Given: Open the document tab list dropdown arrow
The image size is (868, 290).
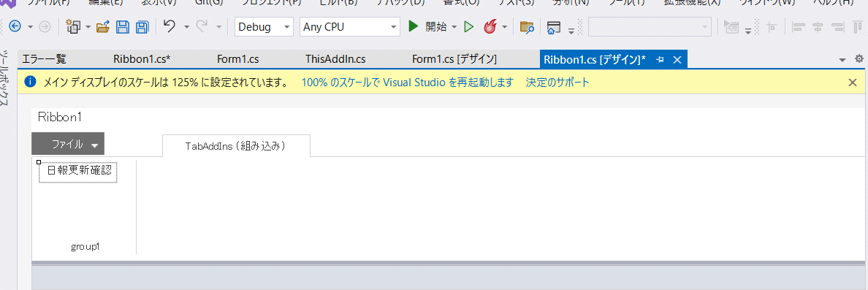Looking at the screenshot, I should coord(842,60).
